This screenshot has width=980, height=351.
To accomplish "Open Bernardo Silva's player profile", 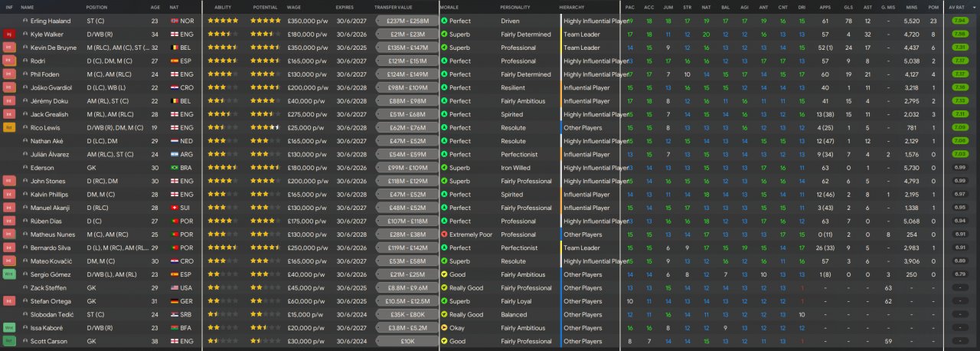I will click(51, 248).
